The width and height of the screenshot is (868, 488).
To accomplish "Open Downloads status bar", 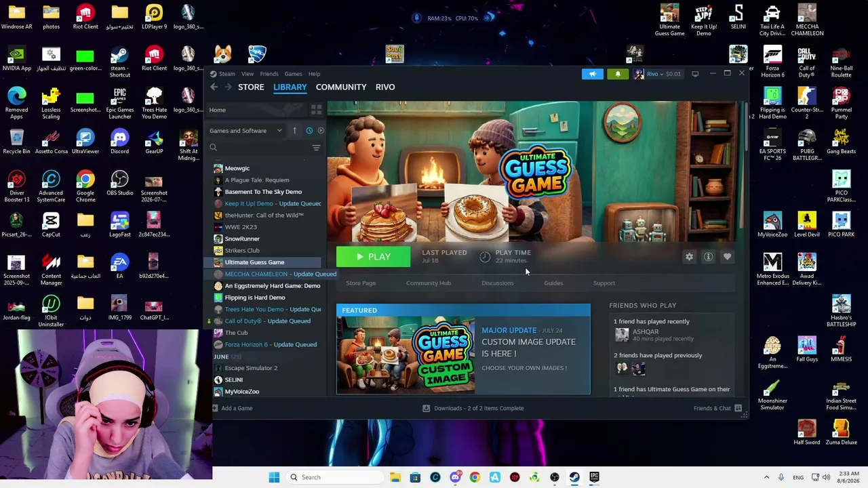I will tap(473, 408).
